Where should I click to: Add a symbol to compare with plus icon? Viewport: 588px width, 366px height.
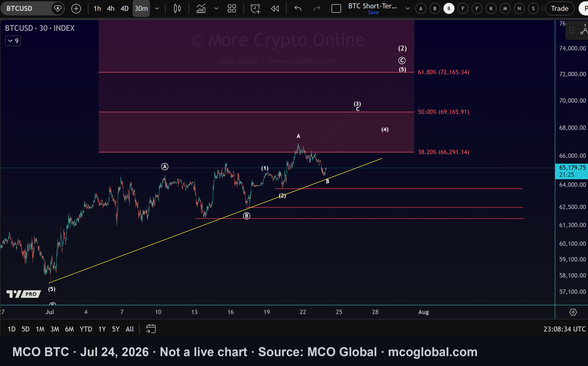pos(76,9)
